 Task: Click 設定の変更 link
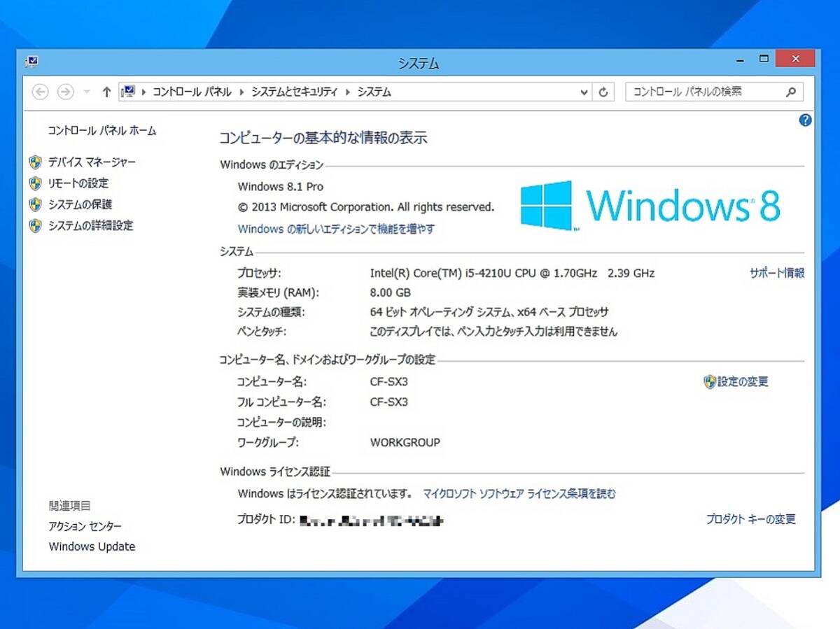[743, 382]
